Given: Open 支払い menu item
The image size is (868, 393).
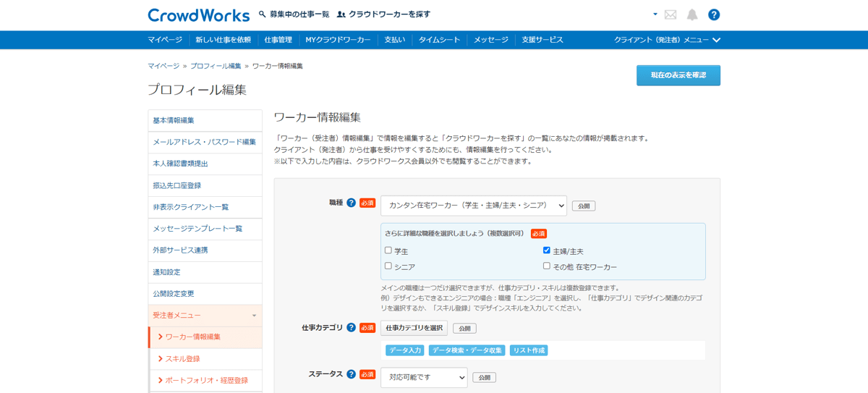Looking at the screenshot, I should click(395, 40).
